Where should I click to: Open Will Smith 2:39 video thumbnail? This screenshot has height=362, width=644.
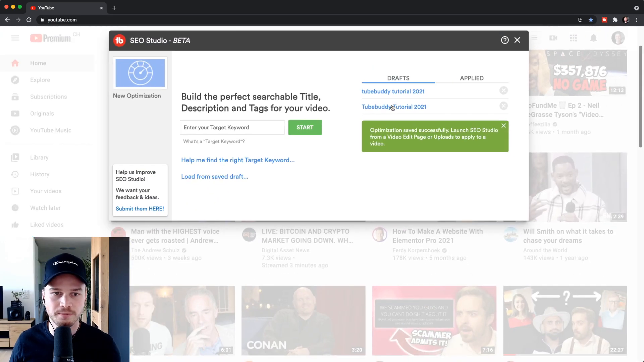pyautogui.click(x=578, y=187)
